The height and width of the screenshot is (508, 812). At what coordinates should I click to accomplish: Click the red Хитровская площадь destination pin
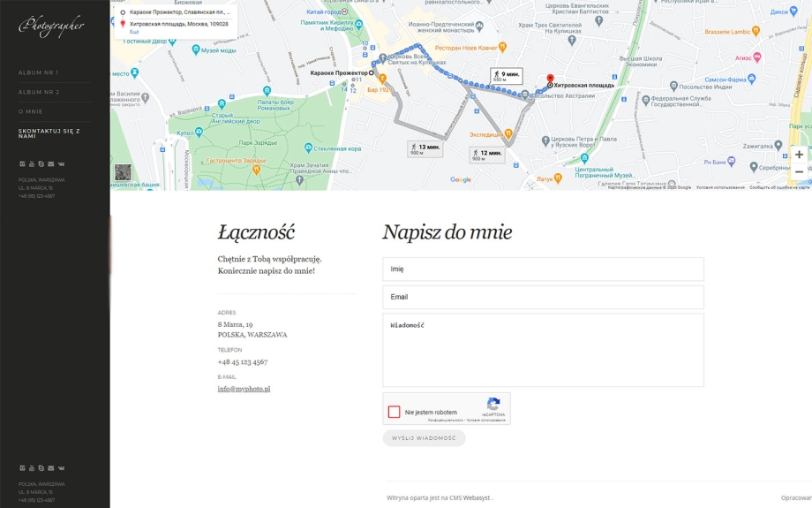click(x=550, y=80)
